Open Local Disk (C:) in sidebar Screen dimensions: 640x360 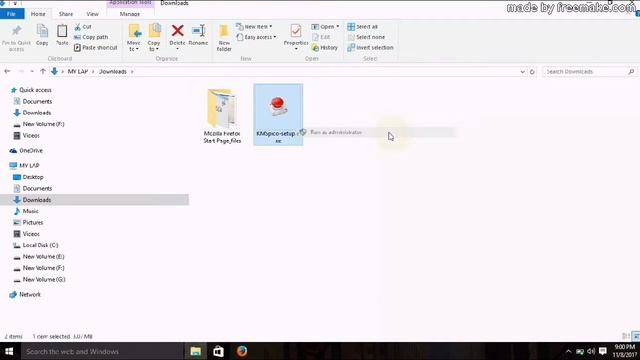click(40, 245)
